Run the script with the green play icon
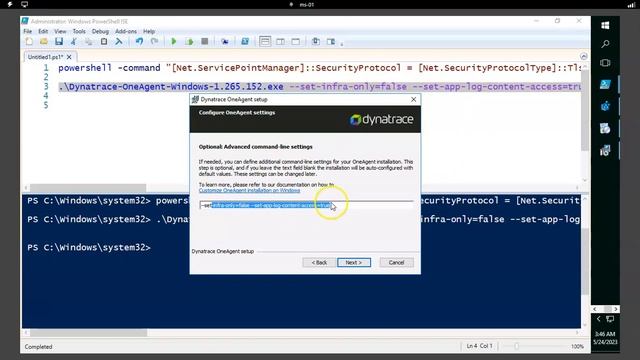640x360 pixels. [173, 42]
